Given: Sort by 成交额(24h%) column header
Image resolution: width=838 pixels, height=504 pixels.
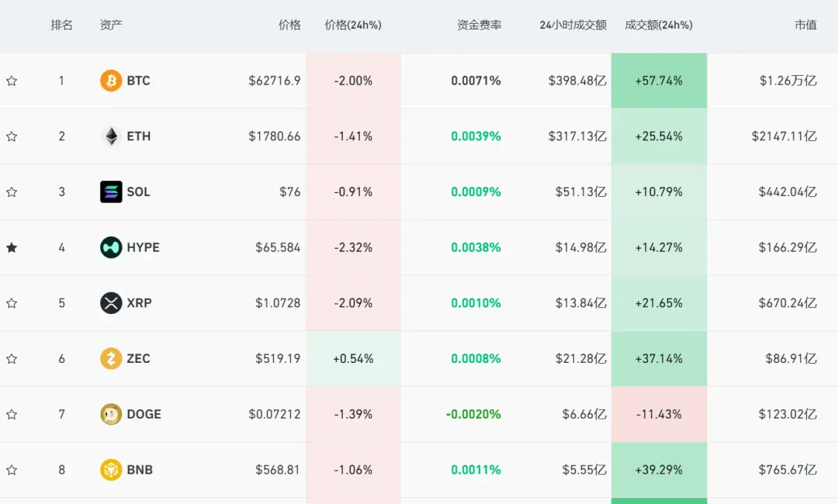Looking at the screenshot, I should 659,25.
